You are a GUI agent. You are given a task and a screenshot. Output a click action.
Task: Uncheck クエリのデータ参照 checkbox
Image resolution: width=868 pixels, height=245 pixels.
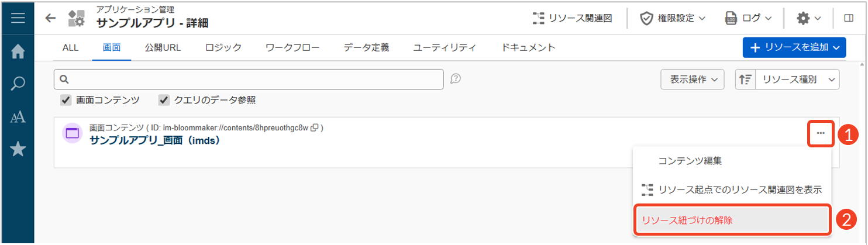164,101
